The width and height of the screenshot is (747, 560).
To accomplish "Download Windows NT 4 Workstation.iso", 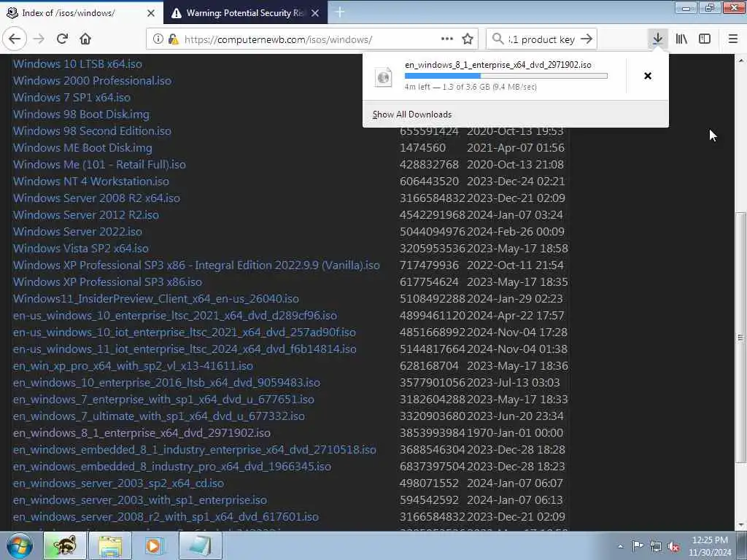I will coord(91,181).
